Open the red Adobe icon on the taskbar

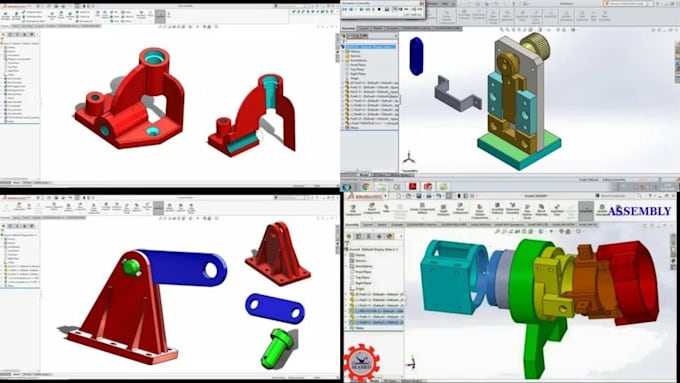412,187
